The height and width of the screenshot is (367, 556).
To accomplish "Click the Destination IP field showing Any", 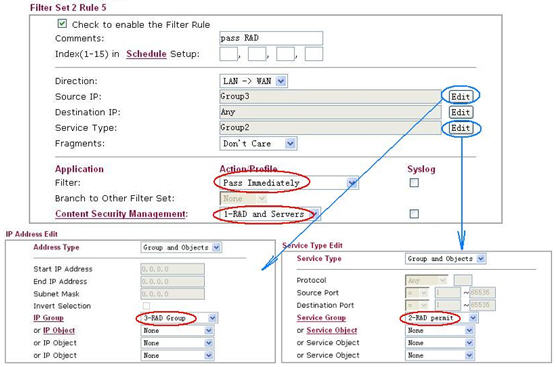I will click(330, 112).
